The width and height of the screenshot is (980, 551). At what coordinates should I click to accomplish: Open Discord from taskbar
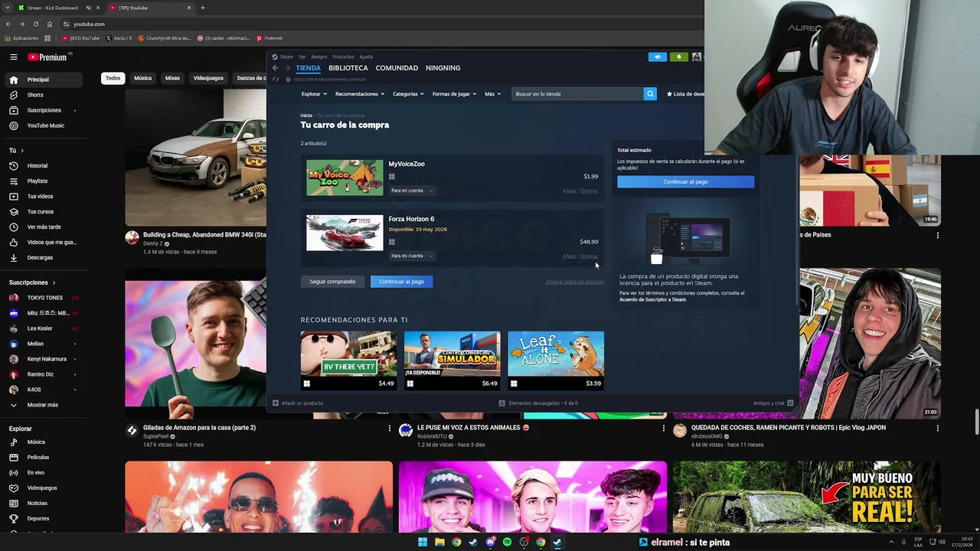(490, 542)
